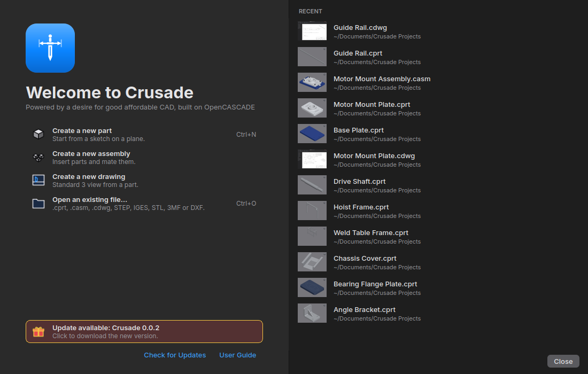Open Drive Shaft.cprt thumbnail
The width and height of the screenshot is (588, 374).
pos(312,185)
